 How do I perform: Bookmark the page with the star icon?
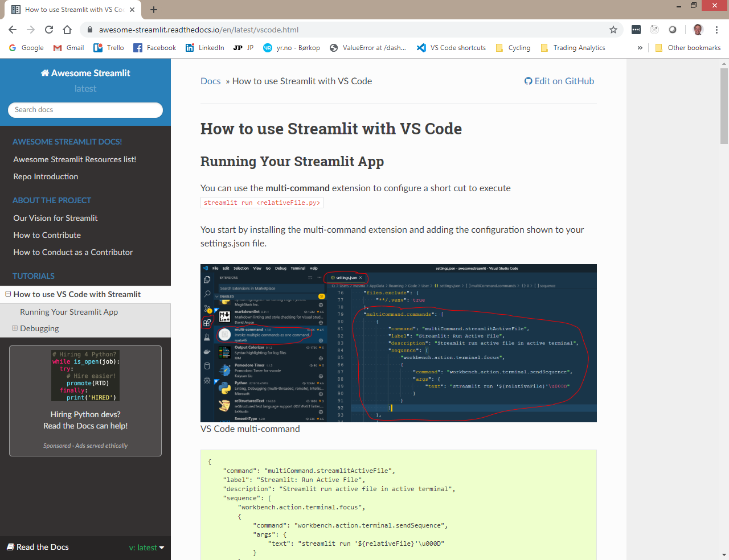click(x=613, y=30)
